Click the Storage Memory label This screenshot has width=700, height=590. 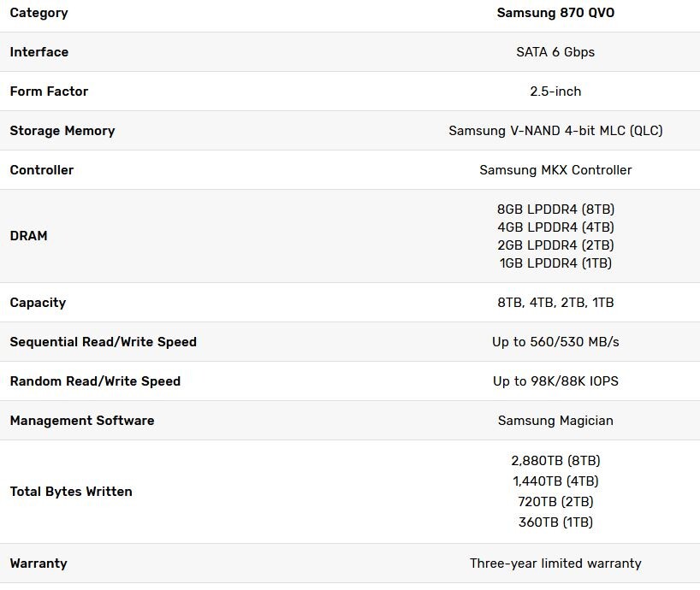pyautogui.click(x=62, y=131)
